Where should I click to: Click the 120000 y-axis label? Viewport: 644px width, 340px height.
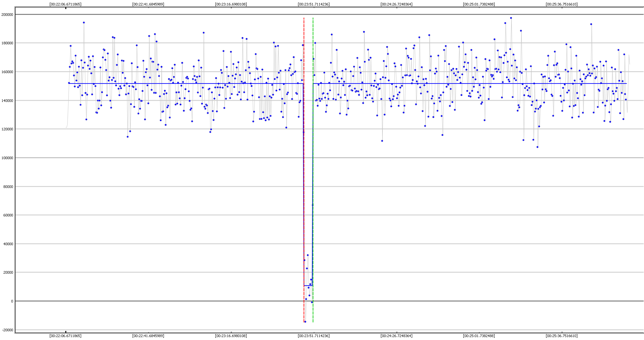(x=7, y=129)
